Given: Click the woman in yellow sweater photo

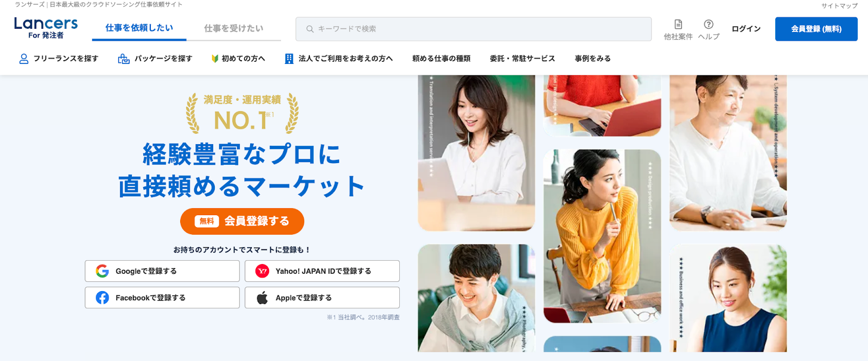Looking at the screenshot, I should (x=602, y=236).
